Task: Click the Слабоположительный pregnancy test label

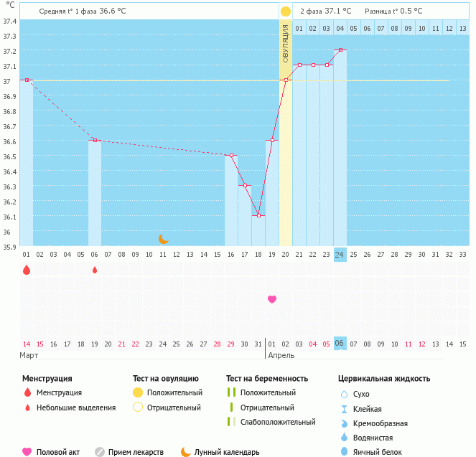Action: (x=278, y=422)
